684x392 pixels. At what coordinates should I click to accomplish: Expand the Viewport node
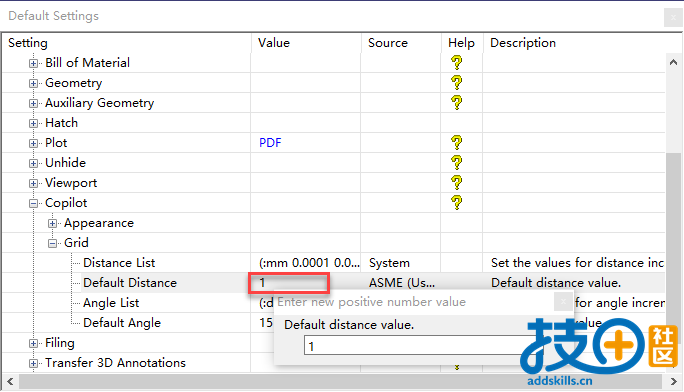[33, 184]
